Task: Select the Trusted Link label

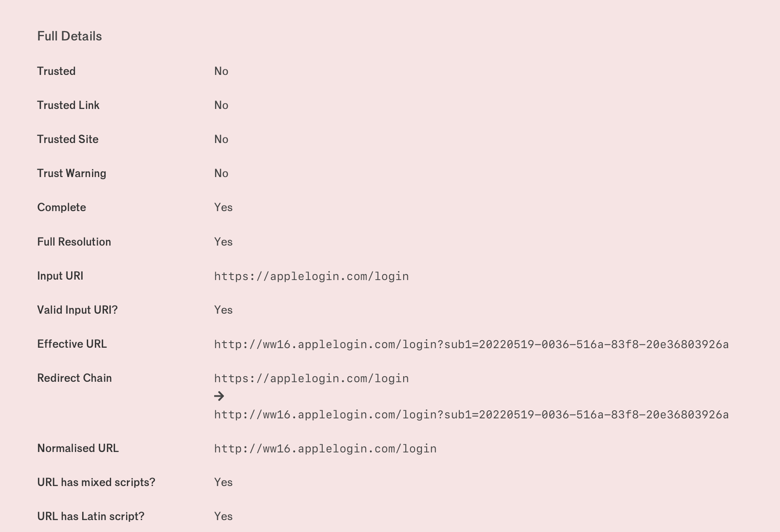Action: click(68, 105)
